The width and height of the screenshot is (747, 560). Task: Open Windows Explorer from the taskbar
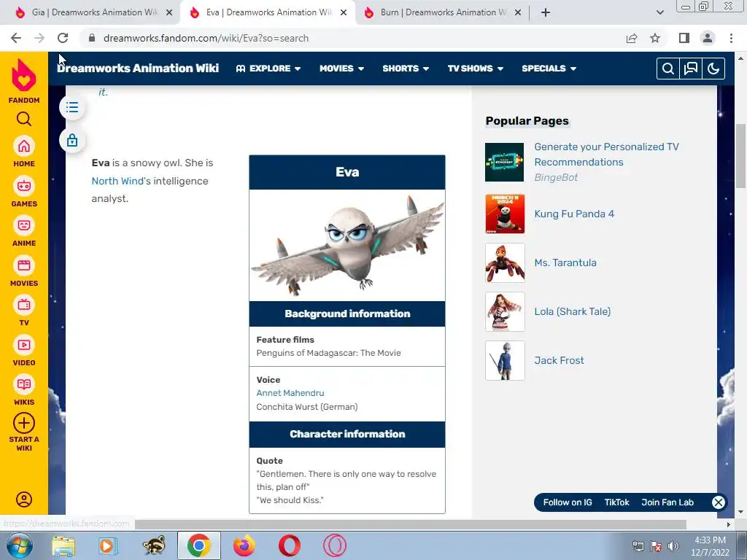(63, 545)
